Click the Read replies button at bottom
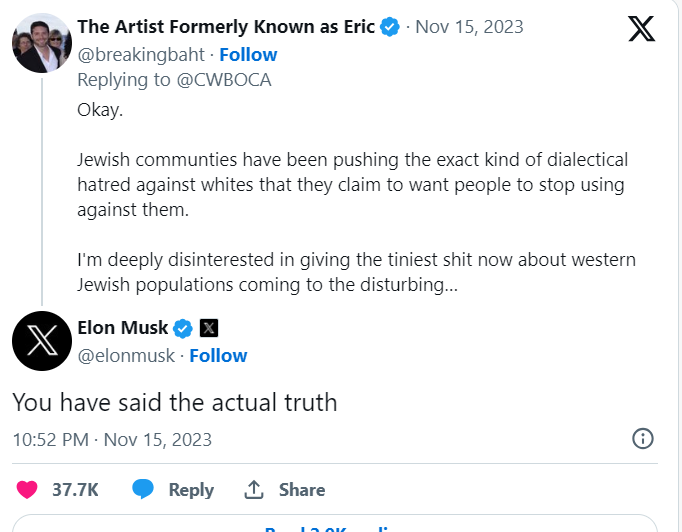 (x=335, y=526)
